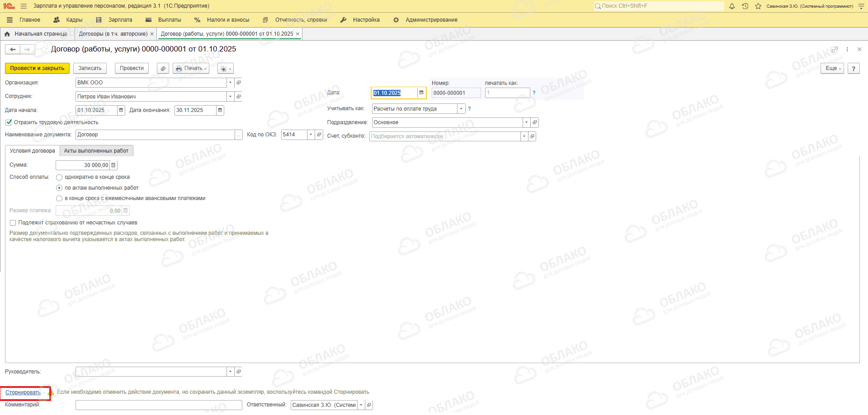Click the favorites star icon
Screen dimensions: 868x415
coord(758,6)
